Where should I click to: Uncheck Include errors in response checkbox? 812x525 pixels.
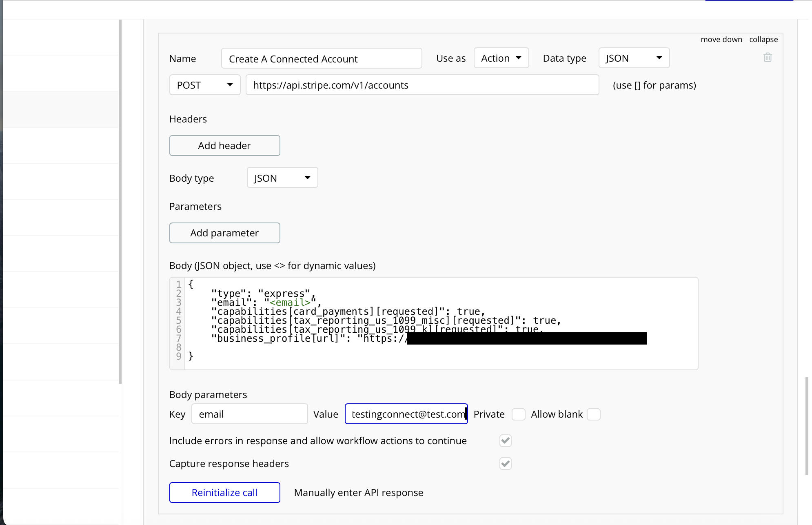[x=505, y=440]
